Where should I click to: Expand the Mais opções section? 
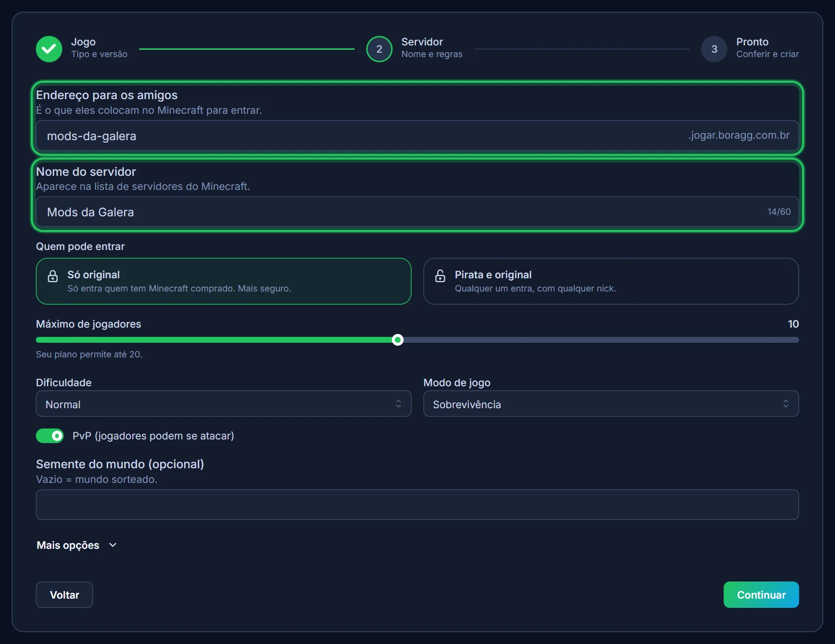(77, 545)
